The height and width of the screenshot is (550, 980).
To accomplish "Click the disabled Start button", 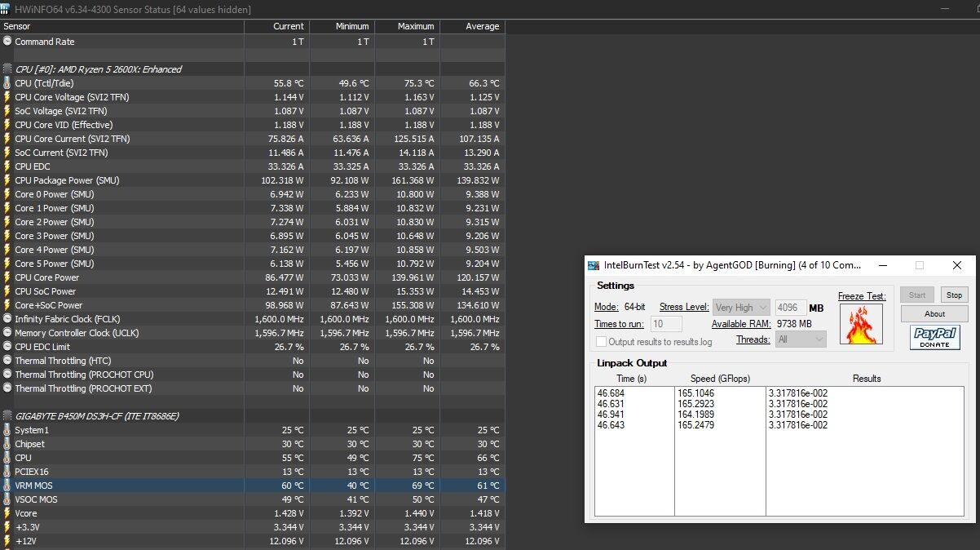I will tap(917, 295).
